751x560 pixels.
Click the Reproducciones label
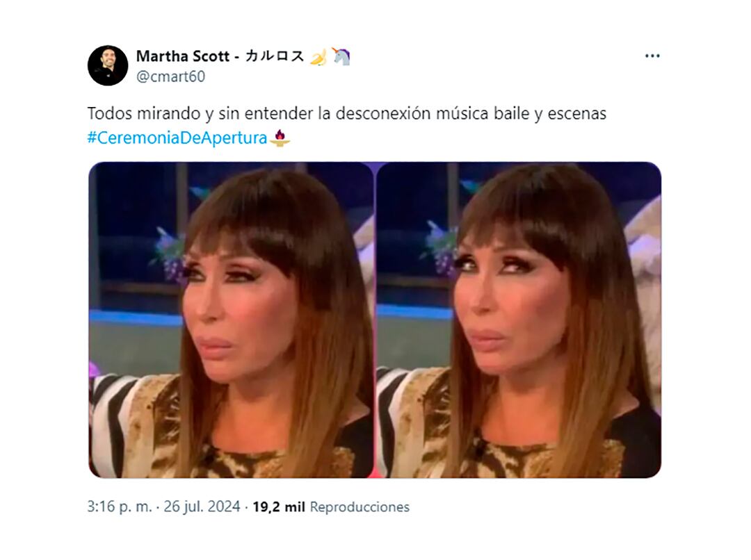360,507
